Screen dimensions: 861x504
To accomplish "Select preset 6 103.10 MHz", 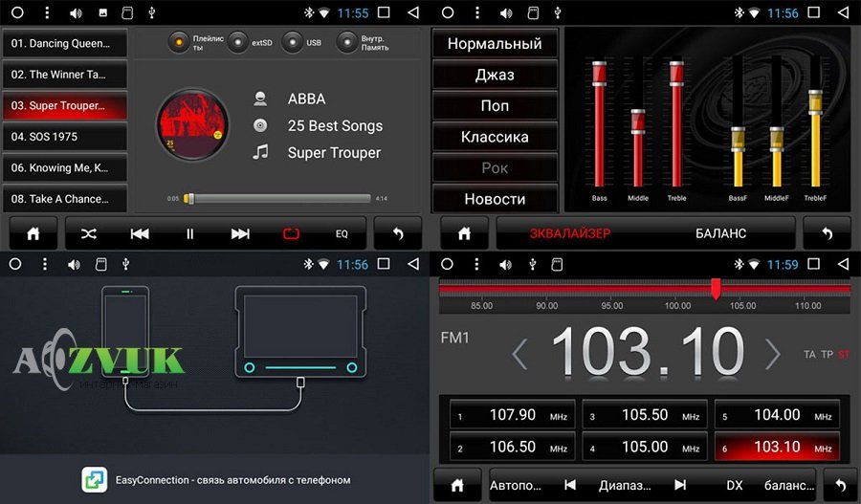I will pyautogui.click(x=777, y=447).
